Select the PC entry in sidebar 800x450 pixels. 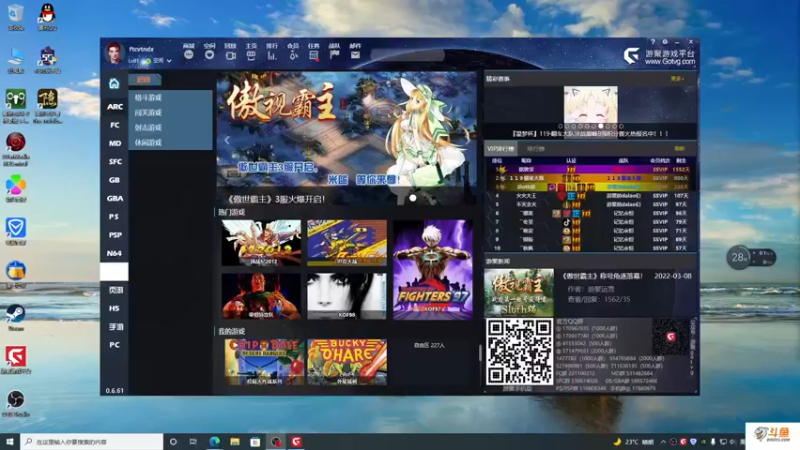click(115, 345)
